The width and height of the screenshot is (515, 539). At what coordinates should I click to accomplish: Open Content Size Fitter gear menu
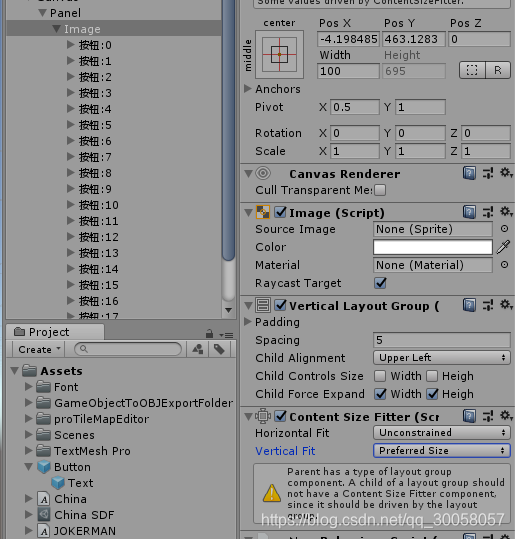pos(506,416)
